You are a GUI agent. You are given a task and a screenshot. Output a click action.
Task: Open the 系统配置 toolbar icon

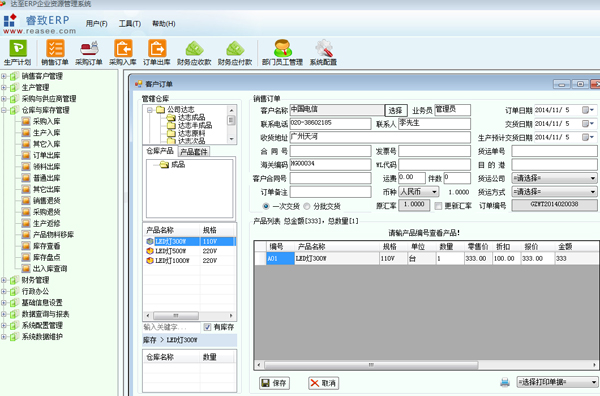323,52
